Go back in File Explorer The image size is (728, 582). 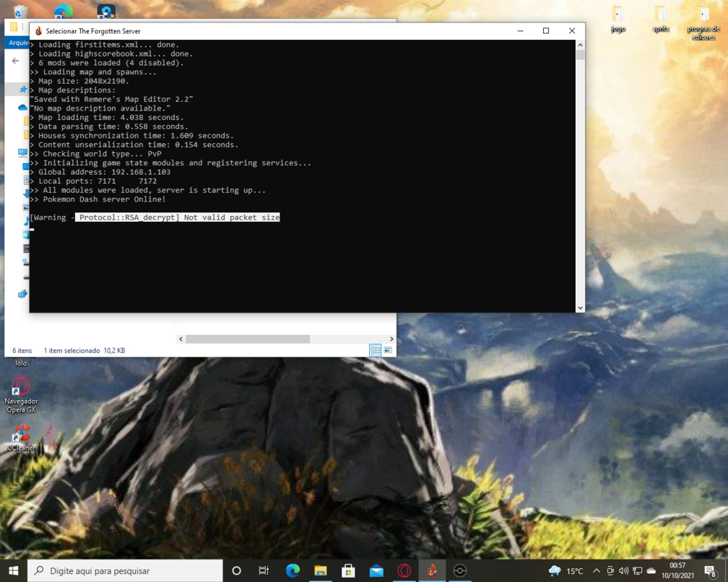coord(15,61)
